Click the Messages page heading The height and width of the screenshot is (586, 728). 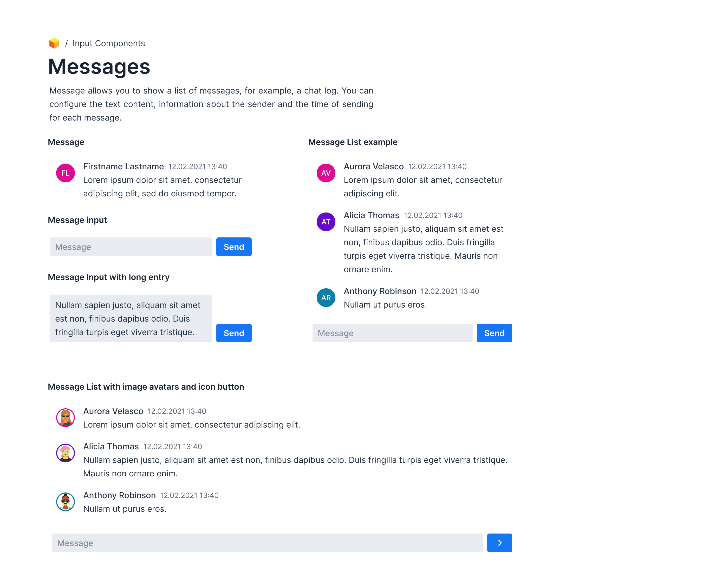click(x=99, y=66)
